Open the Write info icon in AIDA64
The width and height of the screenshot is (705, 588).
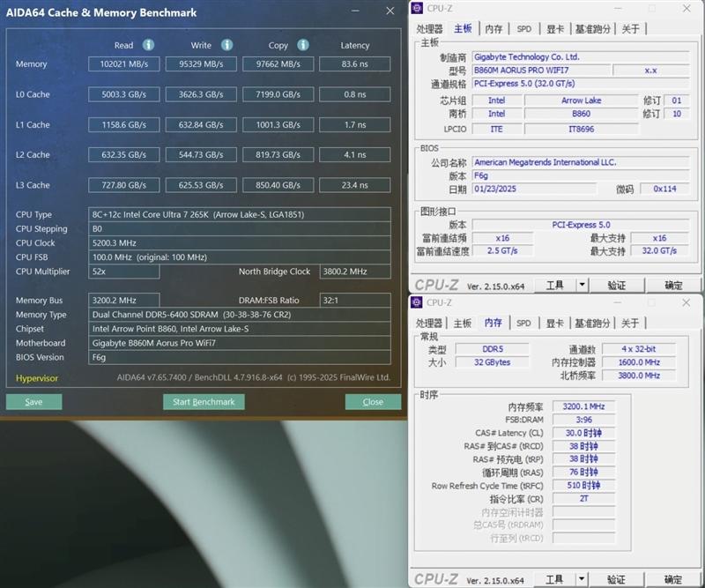coord(227,45)
